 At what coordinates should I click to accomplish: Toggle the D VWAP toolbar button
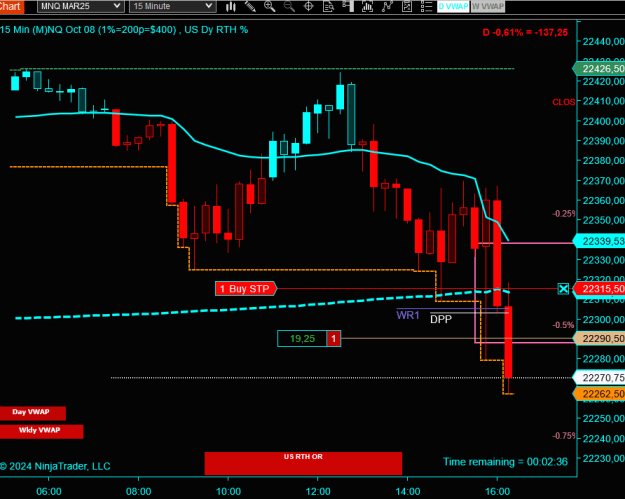click(x=453, y=6)
